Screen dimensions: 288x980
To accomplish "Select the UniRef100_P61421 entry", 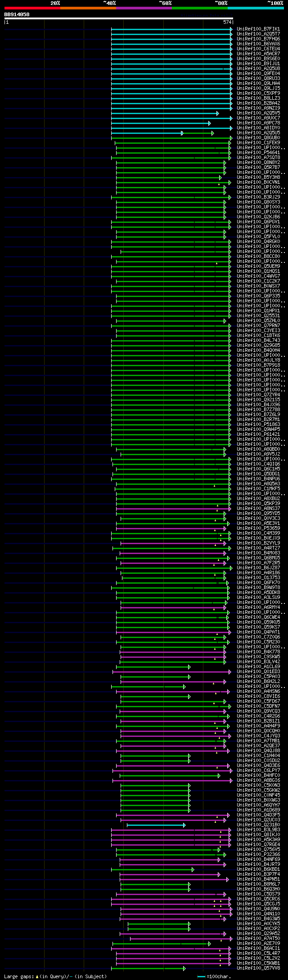I will point(258,434).
